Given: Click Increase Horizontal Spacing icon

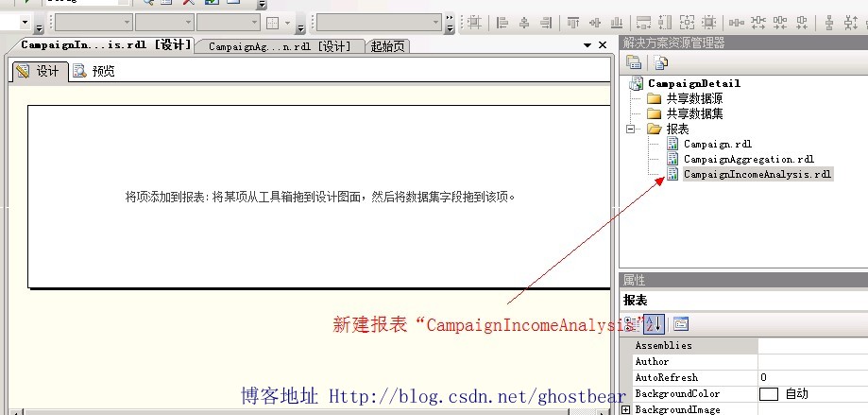Looking at the screenshot, I should coord(758,23).
